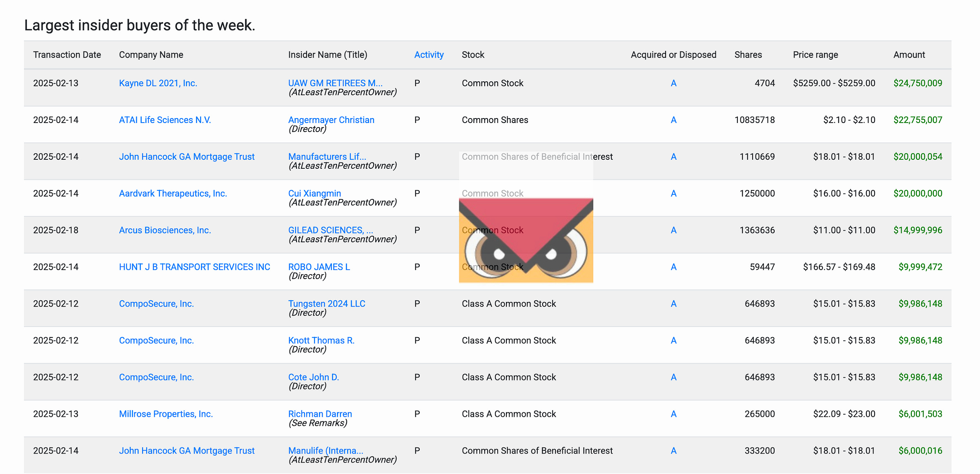Open Manulife (Interna... insider link
This screenshot has width=980, height=474.
pos(325,451)
